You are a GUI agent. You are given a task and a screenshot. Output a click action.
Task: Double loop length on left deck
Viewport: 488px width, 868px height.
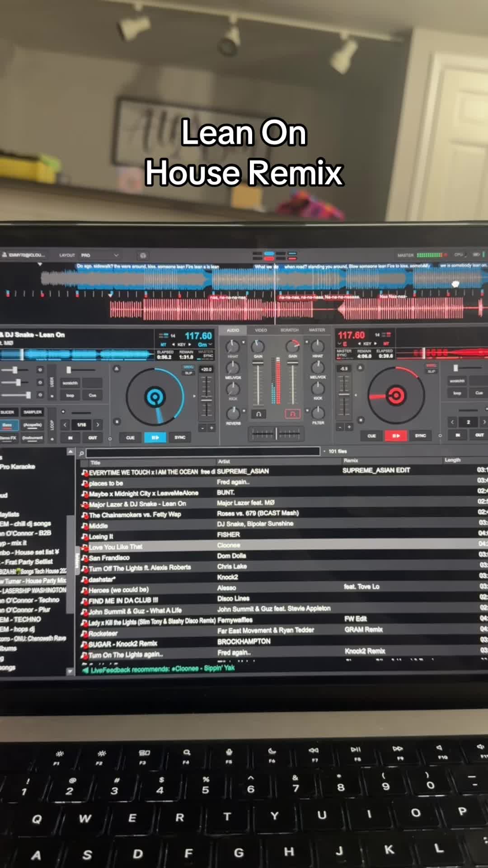click(98, 425)
